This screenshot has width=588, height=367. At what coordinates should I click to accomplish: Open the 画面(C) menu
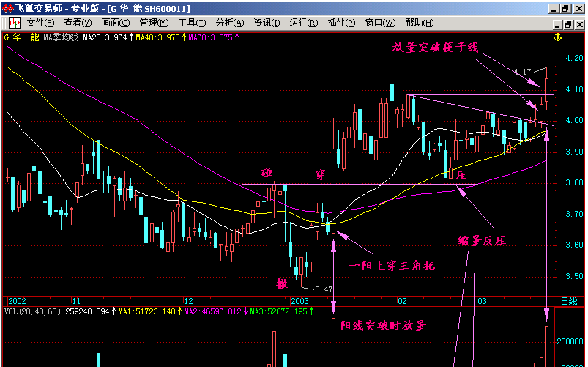click(116, 23)
